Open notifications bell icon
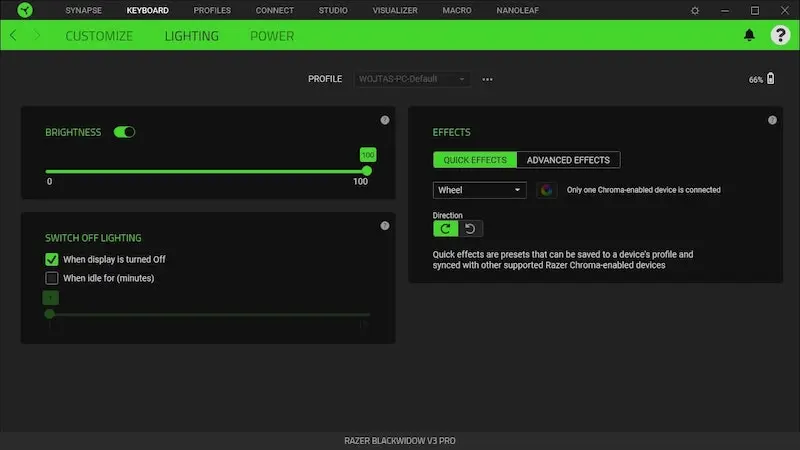 pyautogui.click(x=749, y=36)
